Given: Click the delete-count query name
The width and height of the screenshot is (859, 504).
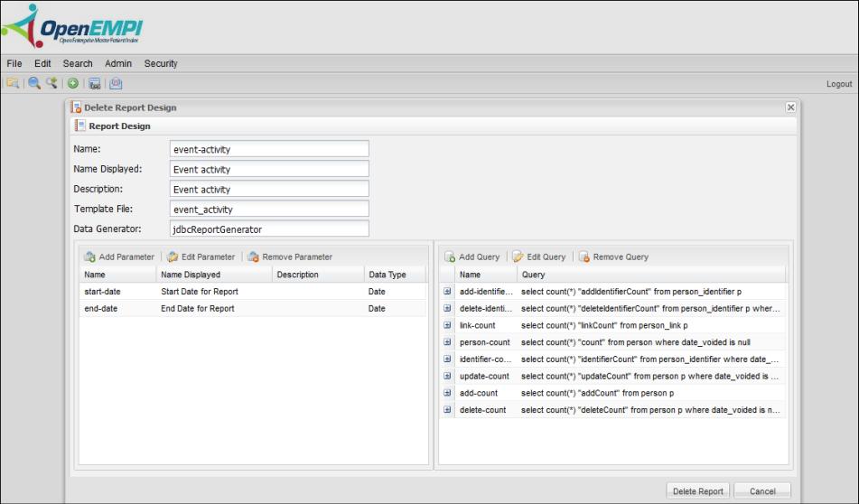Looking at the screenshot, I should [x=482, y=410].
